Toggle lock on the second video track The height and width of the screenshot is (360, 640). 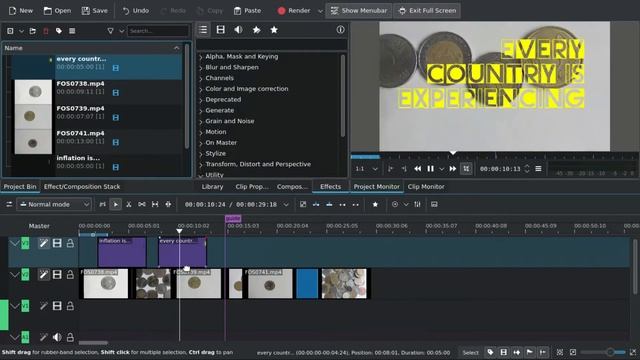click(70, 275)
